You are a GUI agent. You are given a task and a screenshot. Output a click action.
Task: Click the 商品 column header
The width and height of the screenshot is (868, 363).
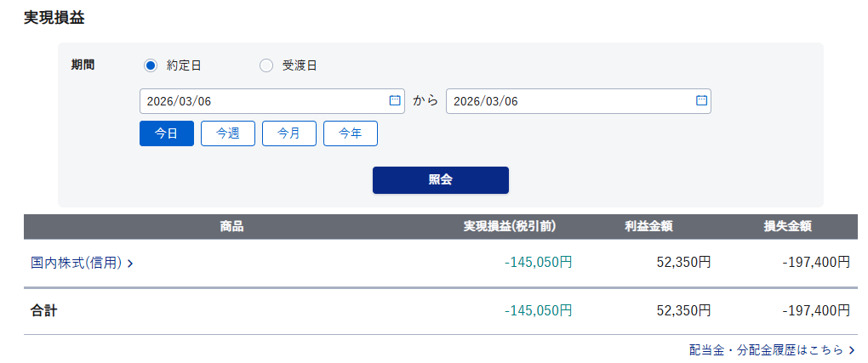pos(231,226)
